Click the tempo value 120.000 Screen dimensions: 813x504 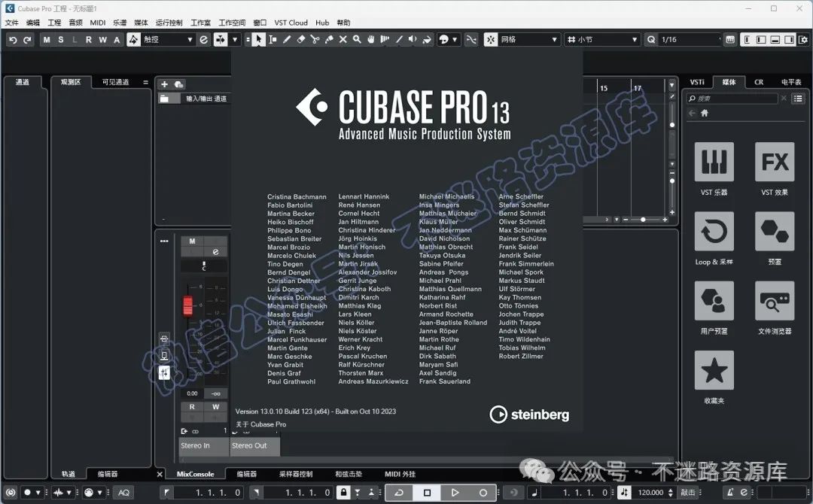(650, 493)
